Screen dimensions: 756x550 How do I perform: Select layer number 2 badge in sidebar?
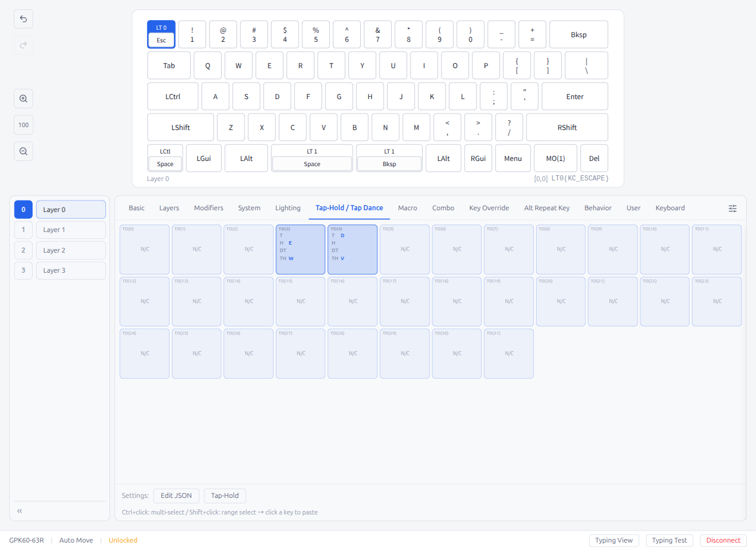[x=23, y=250]
